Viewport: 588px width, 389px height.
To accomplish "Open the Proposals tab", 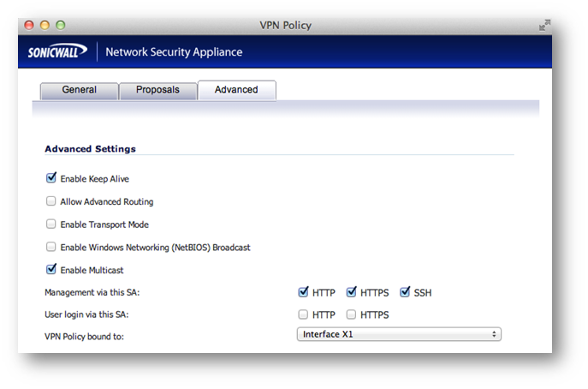I will point(157,90).
